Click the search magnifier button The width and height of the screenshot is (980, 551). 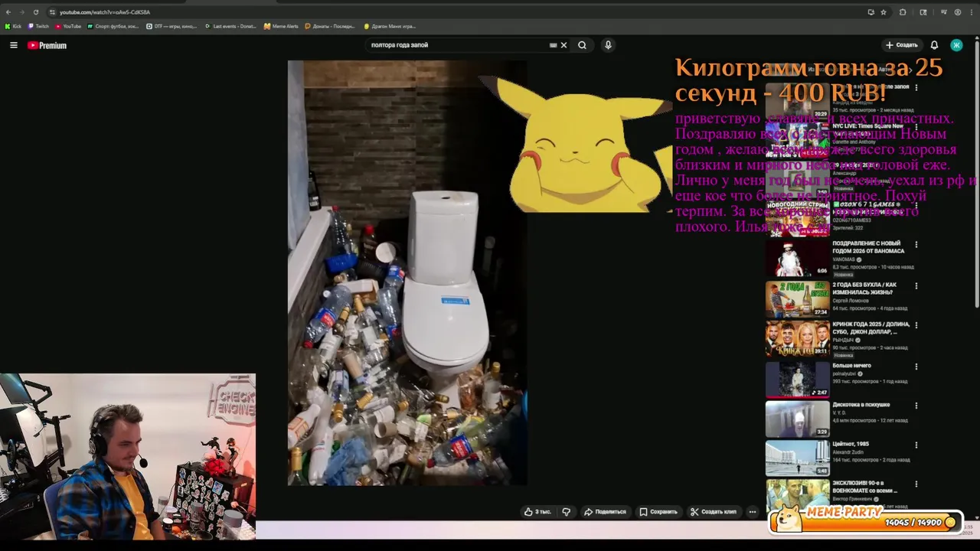pos(583,45)
